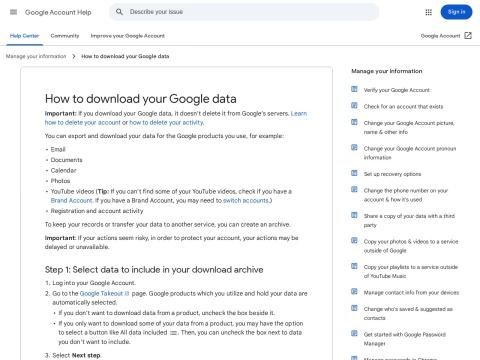Screen dimensions: 480x360
Task: Switch to the Help Center tab
Action: coord(24,36)
